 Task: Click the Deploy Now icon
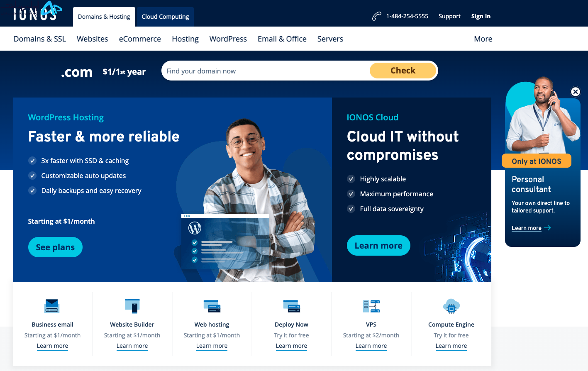point(291,306)
